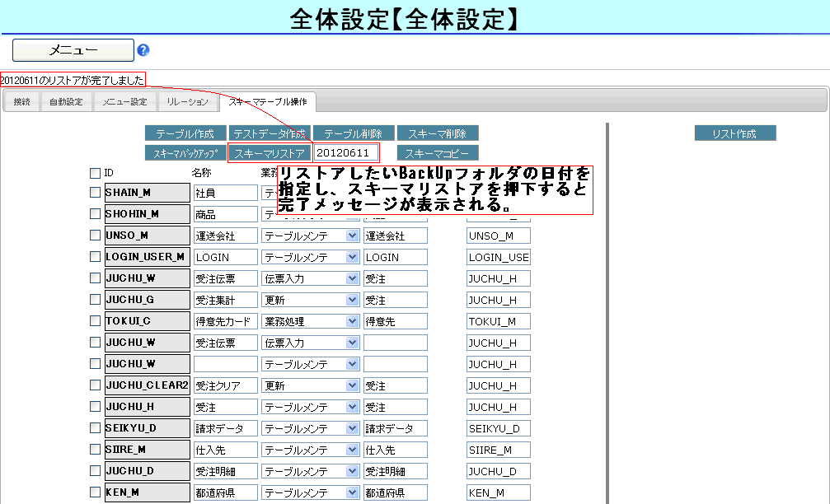
Task: Go to the リレーション tab
Action: 187,102
